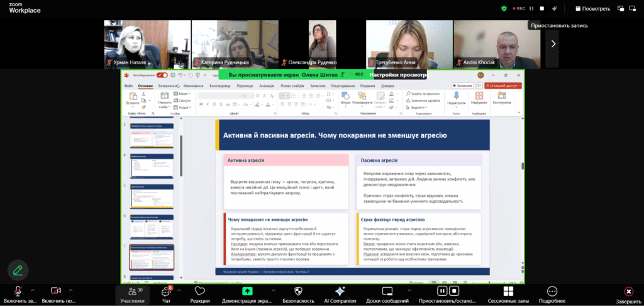Image resolution: width=644 pixels, height=306 pixels.
Task: Open Reactions in Zoom toolbar
Action: pyautogui.click(x=200, y=295)
